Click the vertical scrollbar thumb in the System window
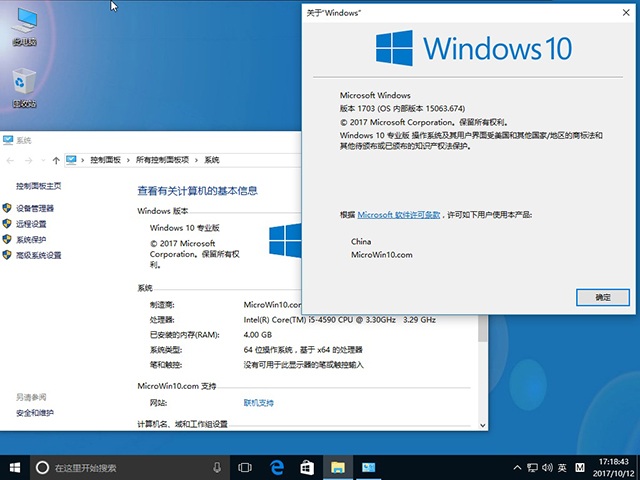The image size is (640, 480). [482, 329]
